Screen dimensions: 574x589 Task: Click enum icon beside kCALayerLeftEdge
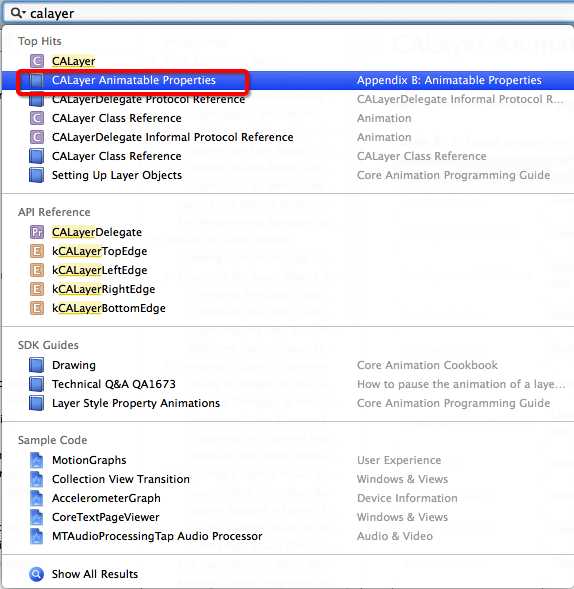click(x=37, y=270)
